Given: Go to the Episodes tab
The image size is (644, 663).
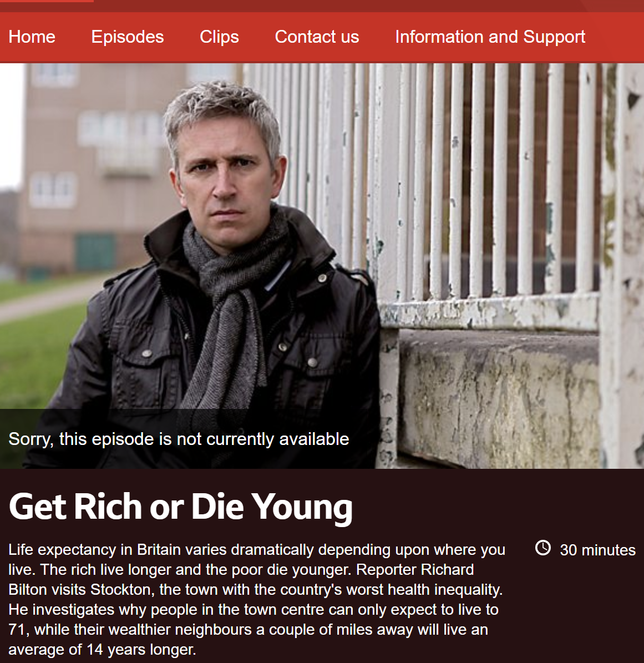Looking at the screenshot, I should (127, 37).
